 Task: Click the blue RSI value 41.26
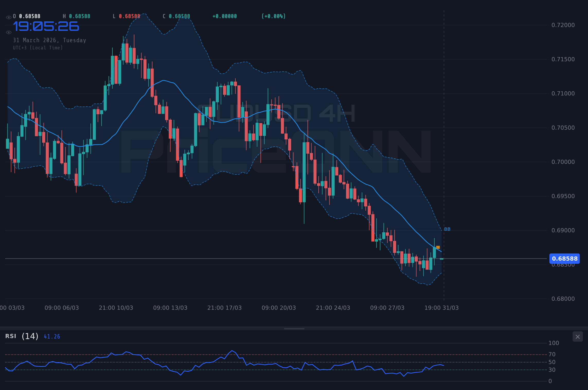[51, 336]
